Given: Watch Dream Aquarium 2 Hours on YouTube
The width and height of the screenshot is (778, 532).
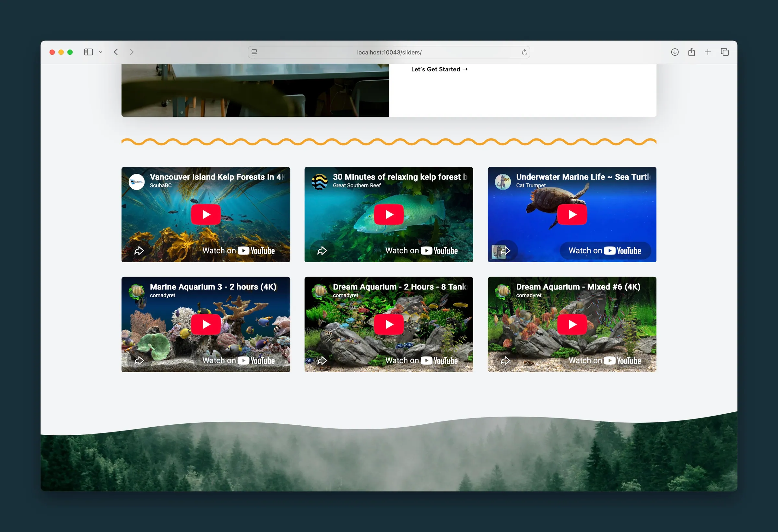Looking at the screenshot, I should pyautogui.click(x=421, y=360).
